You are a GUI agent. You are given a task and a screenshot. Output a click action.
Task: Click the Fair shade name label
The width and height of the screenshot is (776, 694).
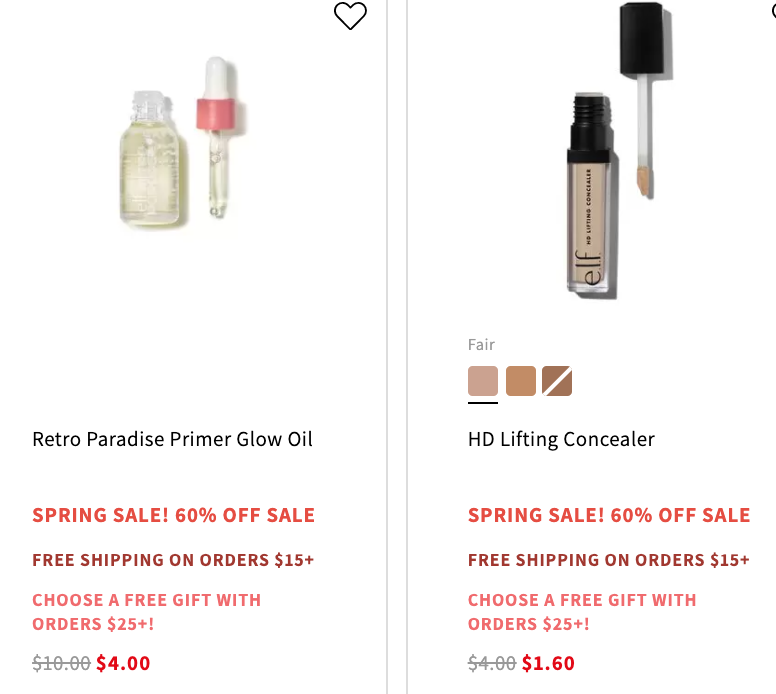click(x=481, y=345)
